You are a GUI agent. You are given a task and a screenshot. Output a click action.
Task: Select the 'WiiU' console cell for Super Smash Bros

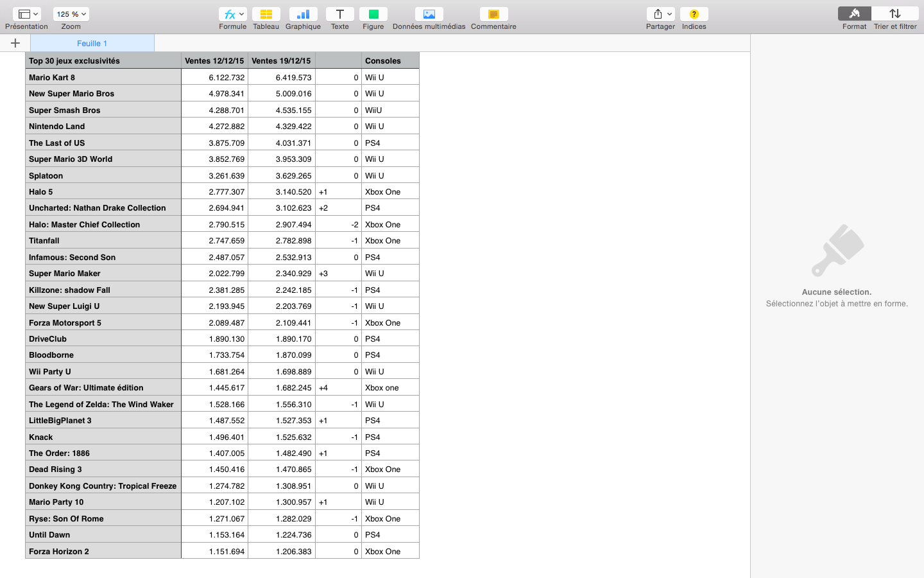[390, 110]
